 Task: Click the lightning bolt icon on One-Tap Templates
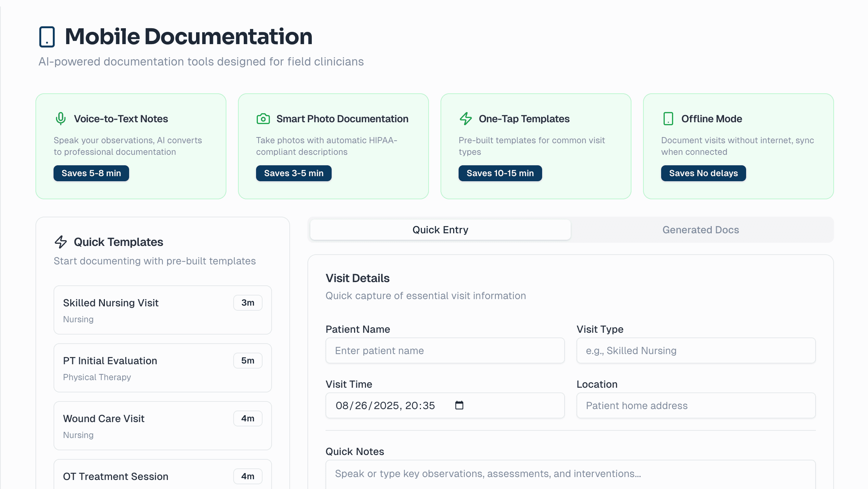coord(466,118)
